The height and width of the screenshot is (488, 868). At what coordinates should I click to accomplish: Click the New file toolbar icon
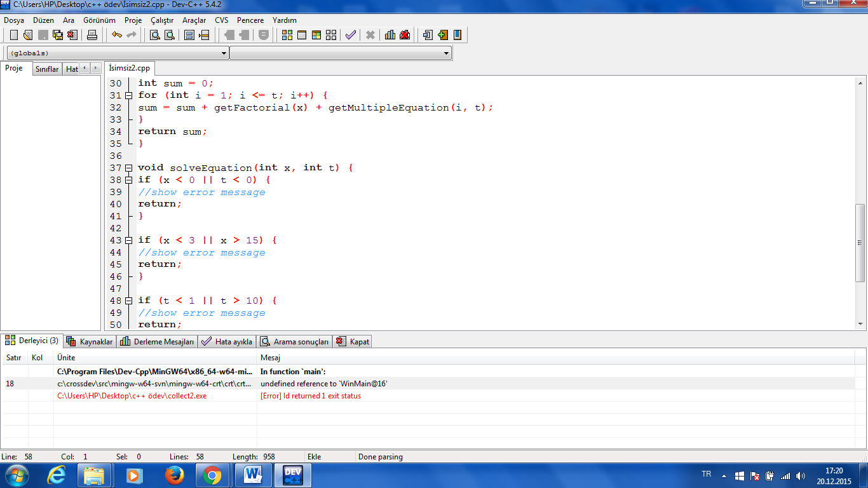13,35
